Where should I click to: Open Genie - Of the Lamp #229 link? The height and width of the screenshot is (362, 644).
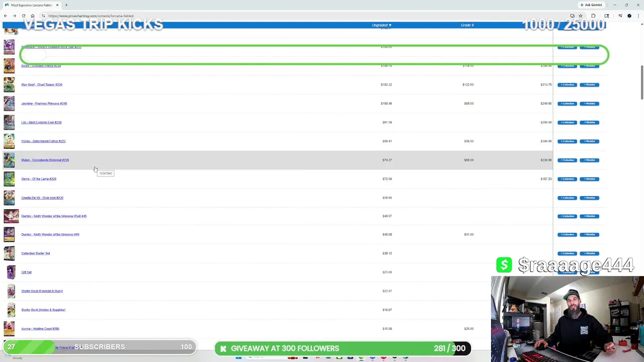click(x=39, y=179)
